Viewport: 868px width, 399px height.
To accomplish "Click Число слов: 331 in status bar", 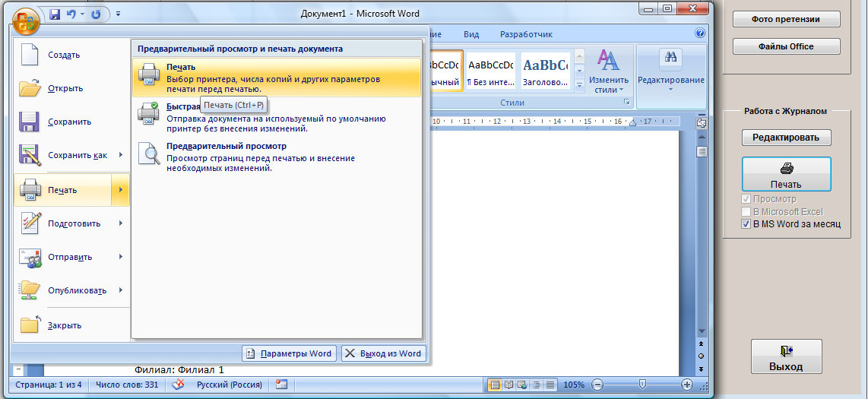I will point(127,385).
